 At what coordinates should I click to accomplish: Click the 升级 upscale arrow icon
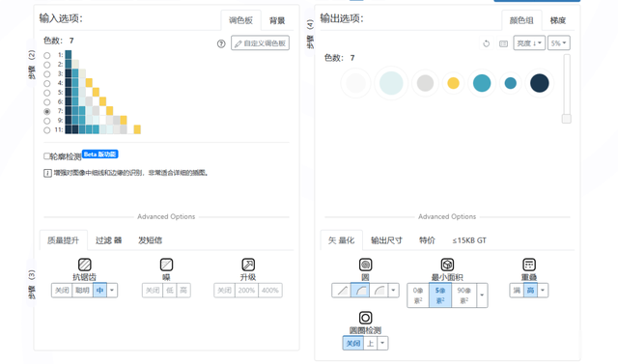(248, 265)
